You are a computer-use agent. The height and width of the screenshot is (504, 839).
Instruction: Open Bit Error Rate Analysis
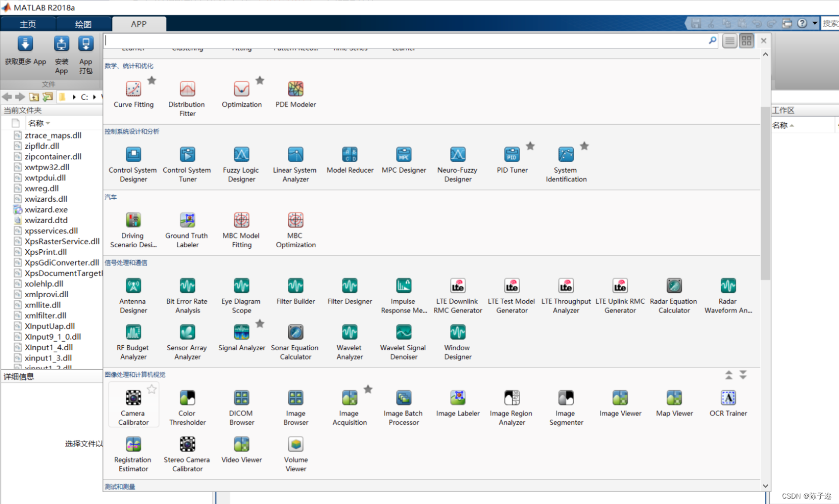tap(187, 296)
